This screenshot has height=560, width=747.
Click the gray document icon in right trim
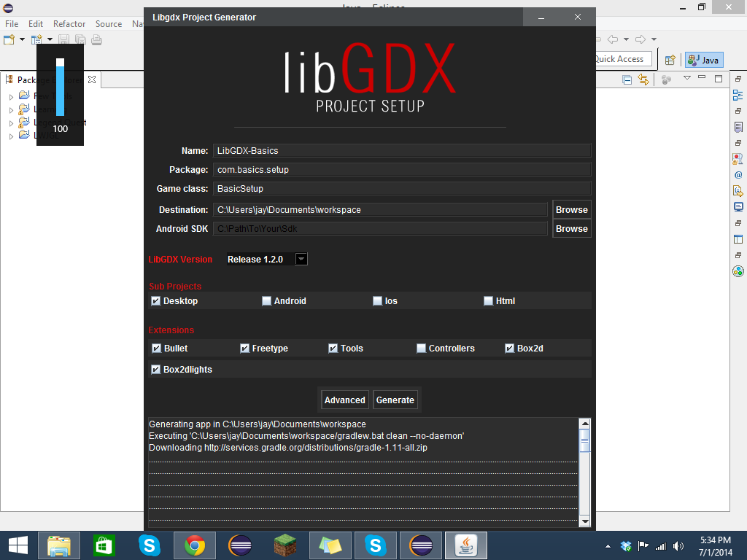click(x=738, y=127)
